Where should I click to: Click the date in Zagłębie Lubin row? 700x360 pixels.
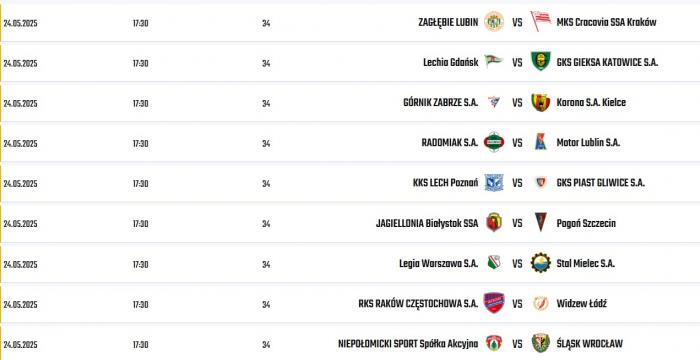click(x=21, y=23)
